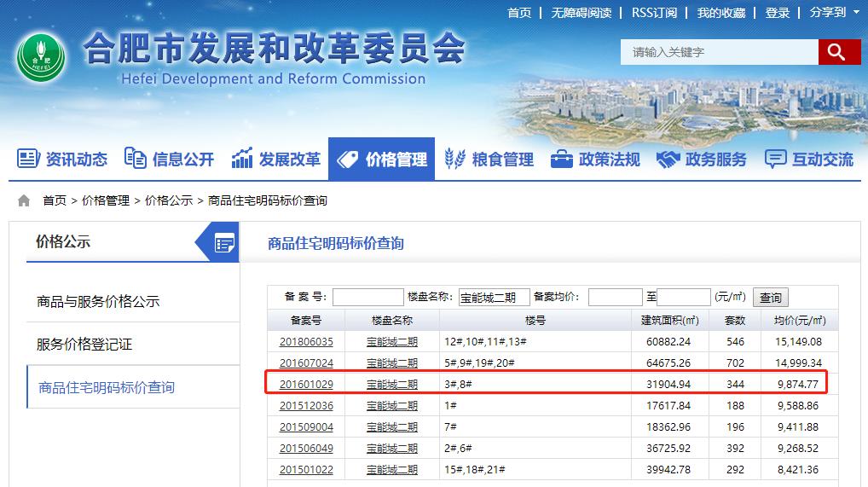This screenshot has width=868, height=487.
Task: Open record 201501022
Action: coord(306,470)
